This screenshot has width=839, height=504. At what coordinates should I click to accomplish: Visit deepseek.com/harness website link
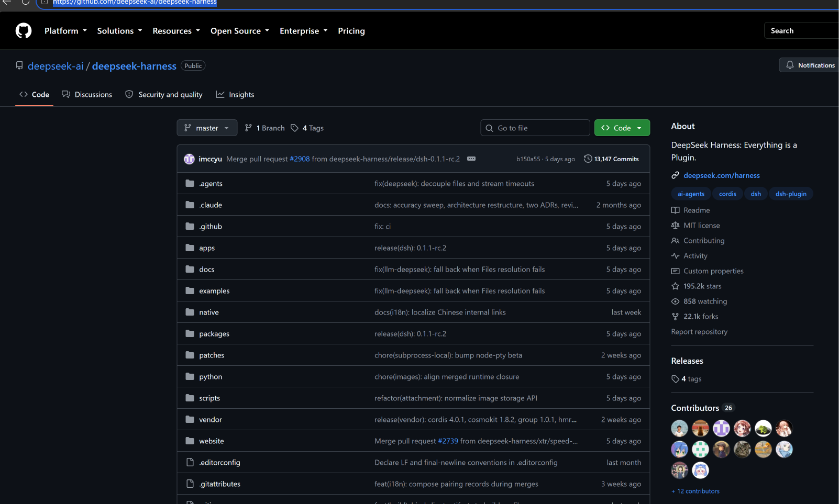tap(721, 175)
